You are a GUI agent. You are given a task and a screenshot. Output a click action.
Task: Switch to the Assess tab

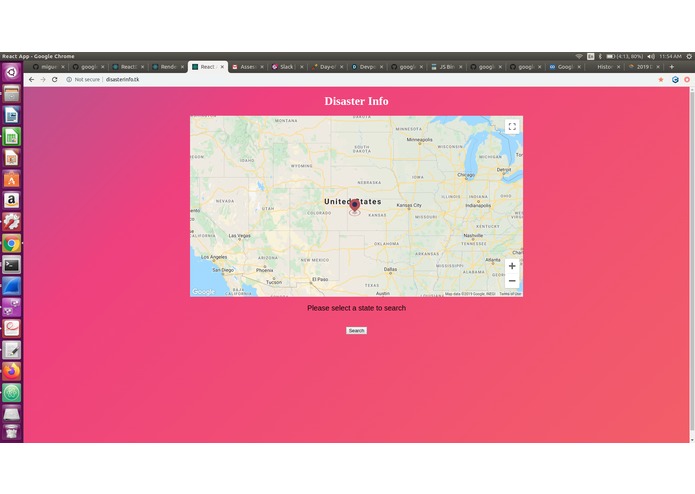(247, 67)
